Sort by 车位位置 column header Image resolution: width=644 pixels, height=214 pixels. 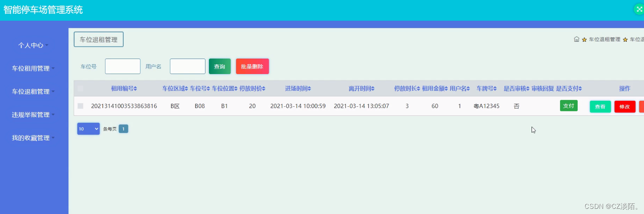point(225,89)
